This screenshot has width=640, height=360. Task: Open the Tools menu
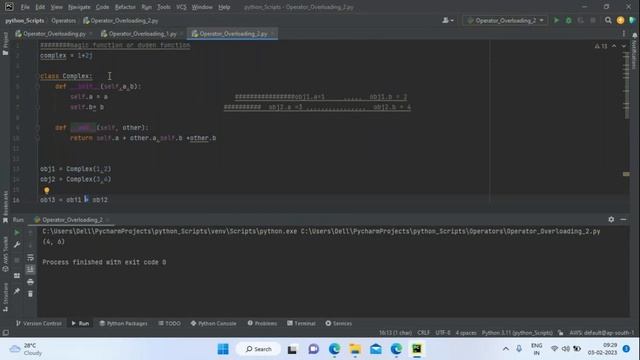click(x=164, y=7)
